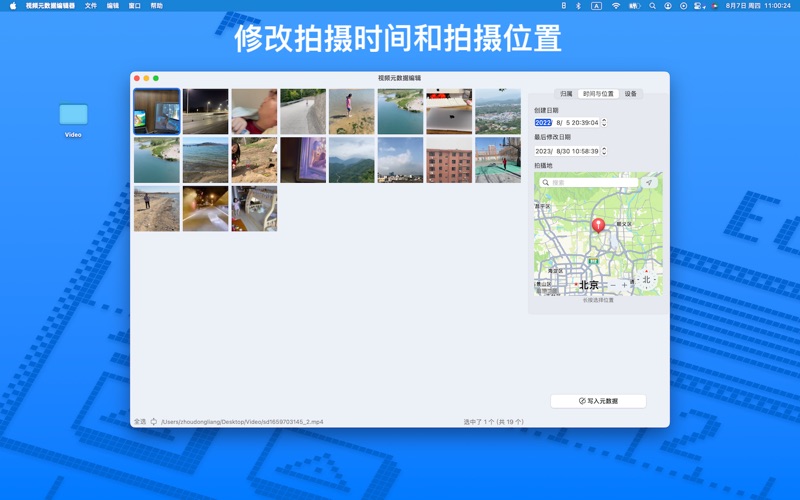Zoom out the map with minus button
Viewport: 800px width, 500px height.
click(x=612, y=285)
